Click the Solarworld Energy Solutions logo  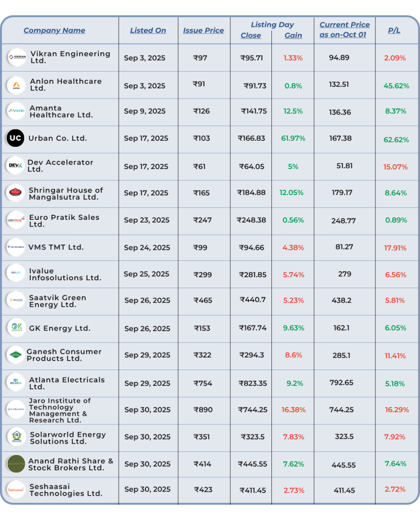click(16, 437)
